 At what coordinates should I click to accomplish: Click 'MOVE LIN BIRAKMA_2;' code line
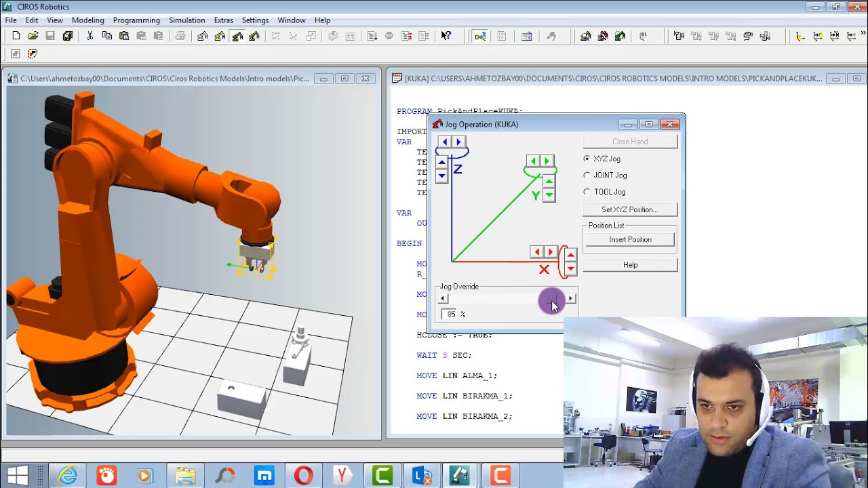(x=465, y=416)
